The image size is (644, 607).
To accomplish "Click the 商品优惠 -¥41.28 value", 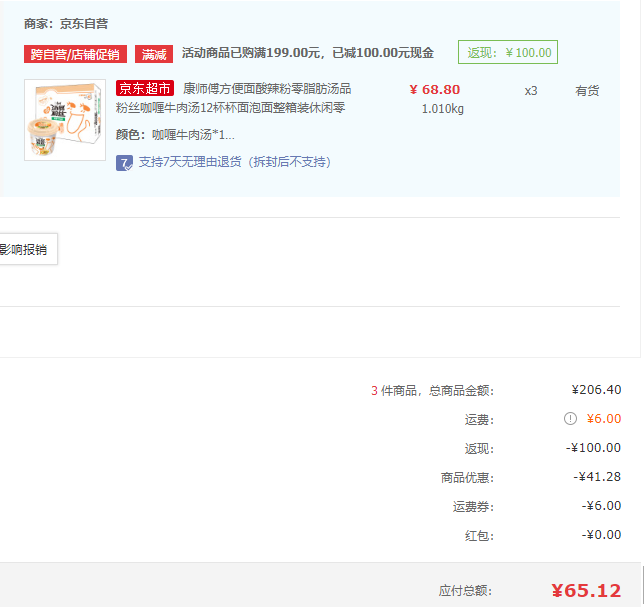I will coord(597,477).
